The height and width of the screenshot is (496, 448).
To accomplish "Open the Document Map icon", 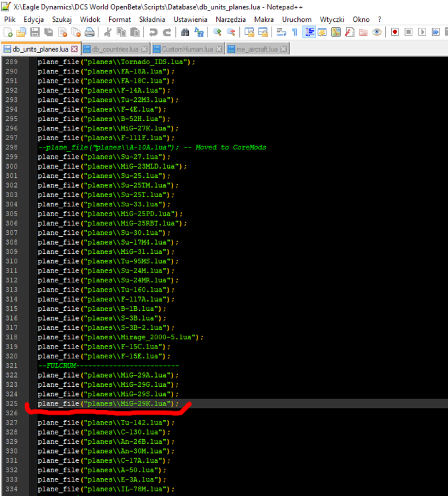I will (x=336, y=32).
